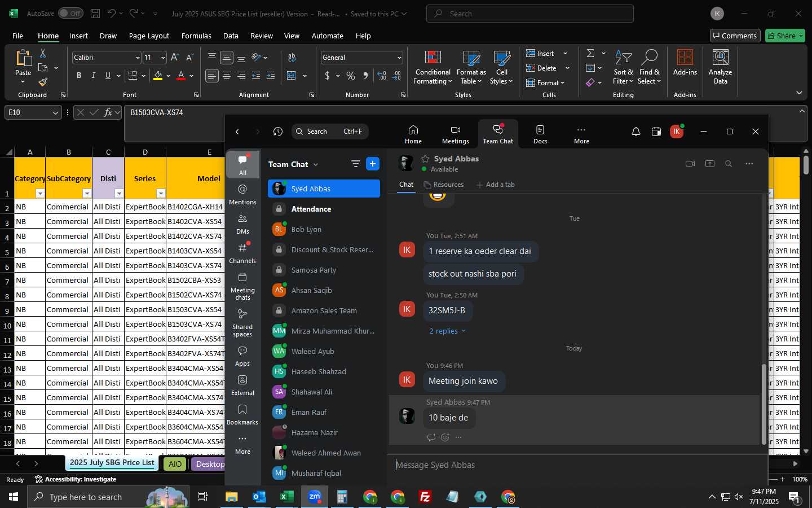Open the Team Chat filter icon
Screen dimensions: 812x508
coord(355,164)
